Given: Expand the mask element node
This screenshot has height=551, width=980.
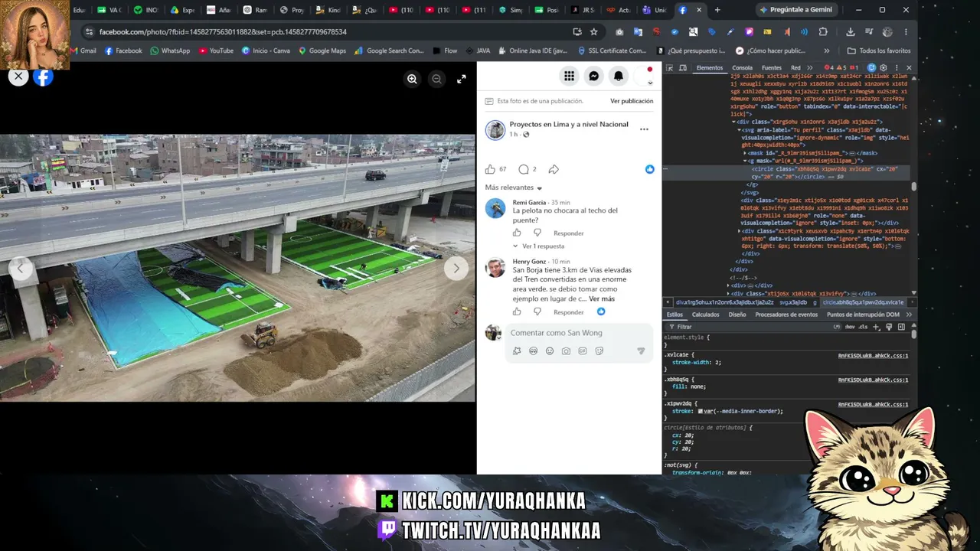Looking at the screenshot, I should click(x=745, y=153).
